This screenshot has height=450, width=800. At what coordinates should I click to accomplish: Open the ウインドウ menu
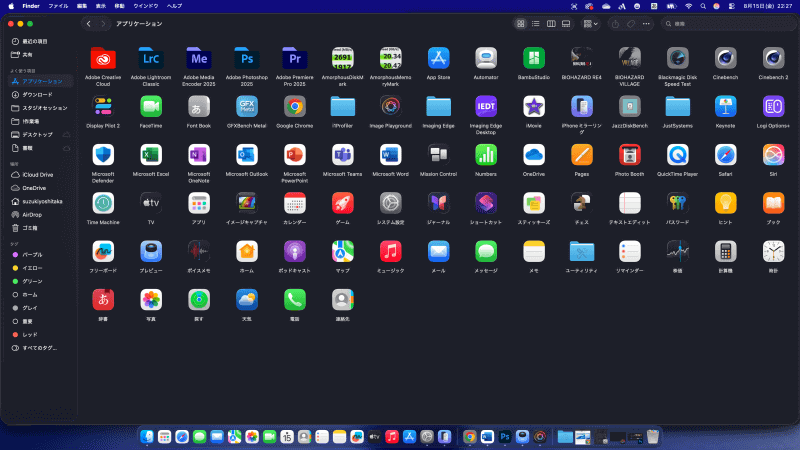tap(145, 6)
